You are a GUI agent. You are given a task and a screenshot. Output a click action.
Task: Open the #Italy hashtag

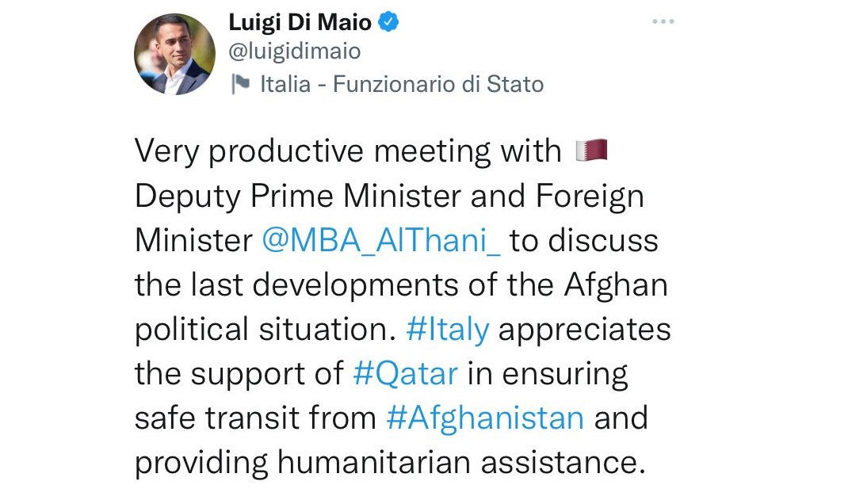pyautogui.click(x=447, y=329)
